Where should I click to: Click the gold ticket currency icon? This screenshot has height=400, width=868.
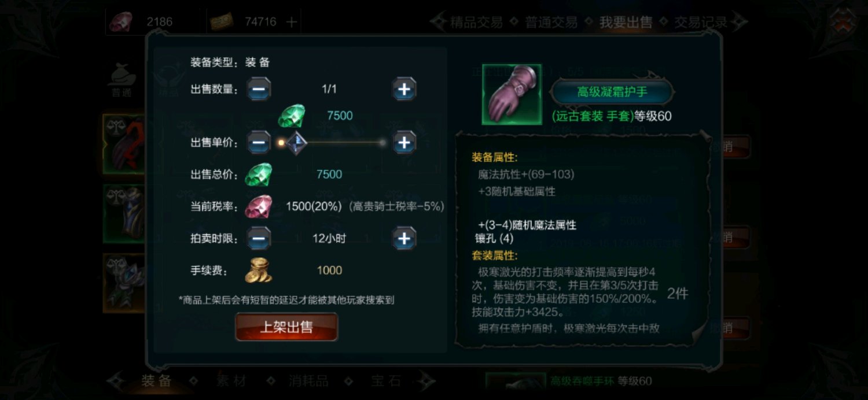(222, 22)
